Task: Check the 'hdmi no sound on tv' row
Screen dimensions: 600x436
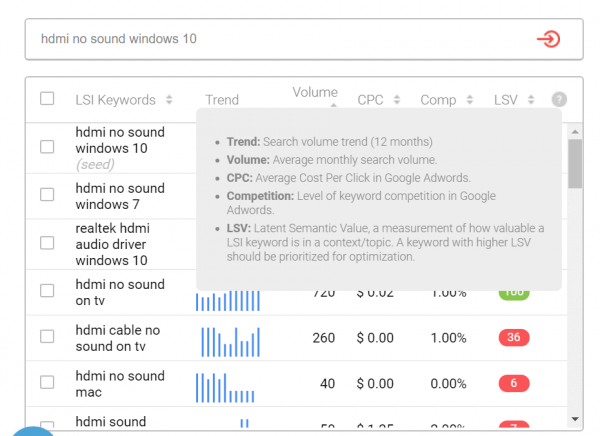Action: [47, 291]
